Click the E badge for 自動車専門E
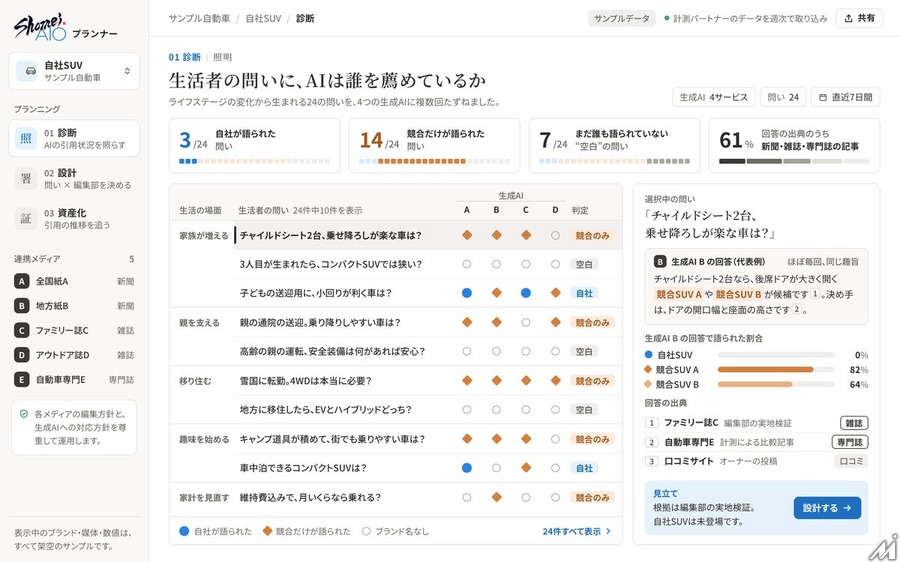Screen dimensions: 900x562 click(x=21, y=379)
